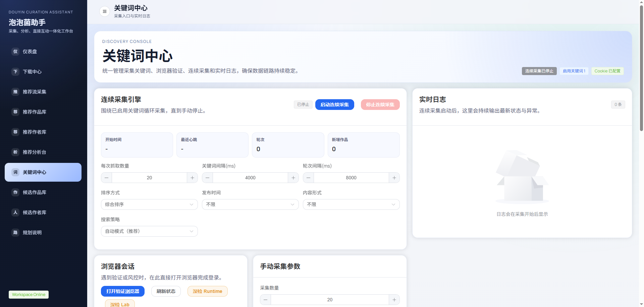The height and width of the screenshot is (307, 644).
Task: Click 刷新状态 button
Action: click(166, 291)
